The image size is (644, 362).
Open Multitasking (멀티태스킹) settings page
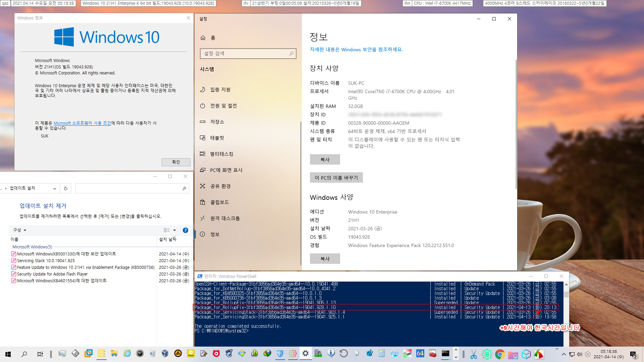217,154
